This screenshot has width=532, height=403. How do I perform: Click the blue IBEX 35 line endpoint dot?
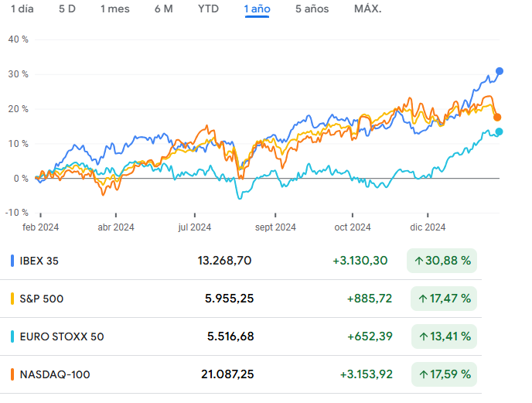[500, 71]
